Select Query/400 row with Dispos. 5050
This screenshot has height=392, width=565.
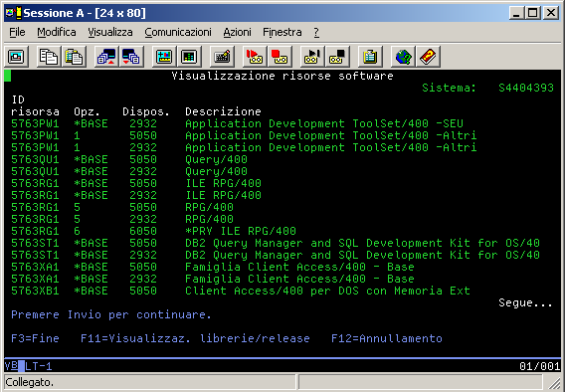click(x=129, y=159)
